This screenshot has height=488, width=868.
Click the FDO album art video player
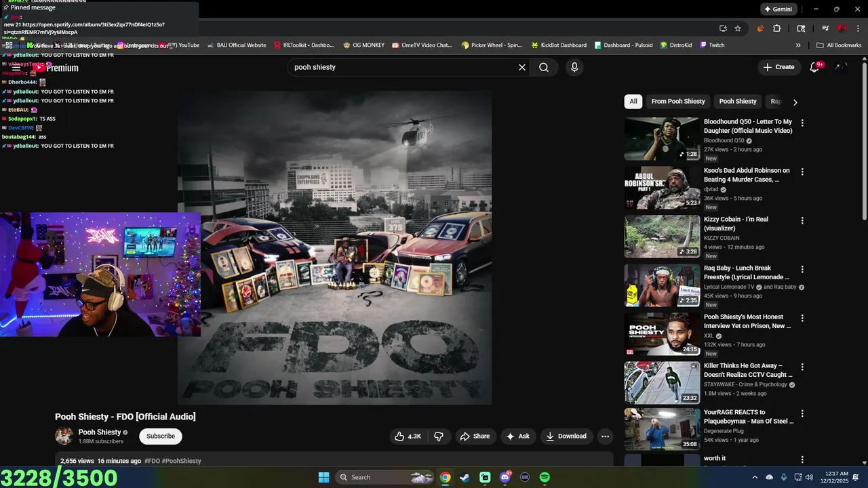(x=334, y=248)
